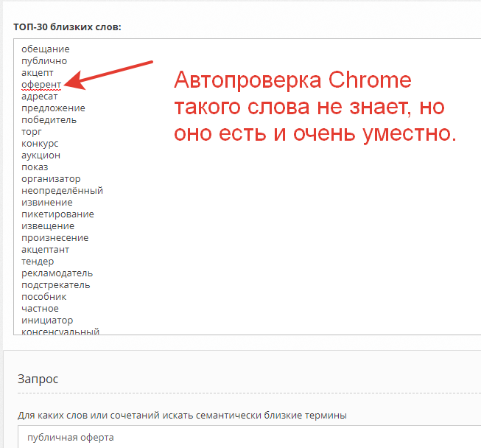Click the word 'подстрекатель' in list

pos(56,285)
